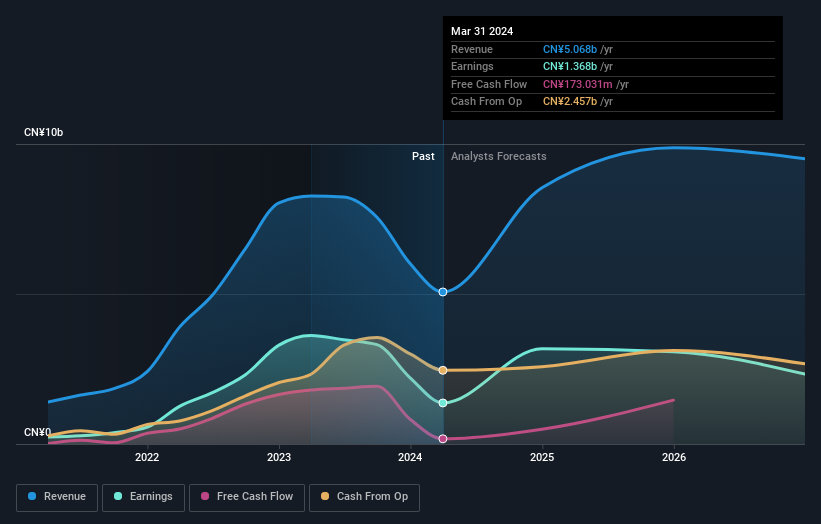Screen dimensions: 821x524
Task: Click the 2023 x-axis label
Action: tap(279, 458)
